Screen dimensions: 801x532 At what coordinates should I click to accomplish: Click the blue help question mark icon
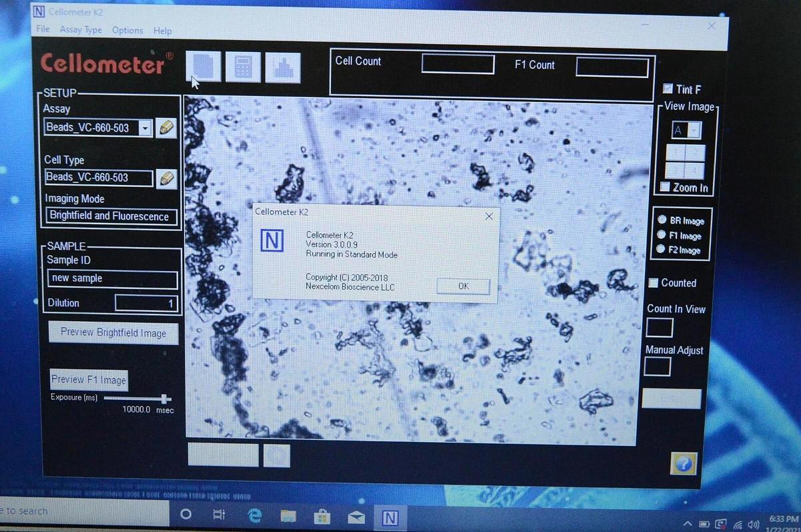[684, 463]
